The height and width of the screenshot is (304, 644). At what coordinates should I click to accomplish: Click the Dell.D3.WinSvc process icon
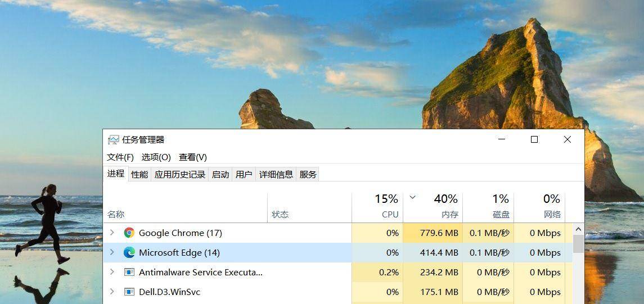pos(129,292)
